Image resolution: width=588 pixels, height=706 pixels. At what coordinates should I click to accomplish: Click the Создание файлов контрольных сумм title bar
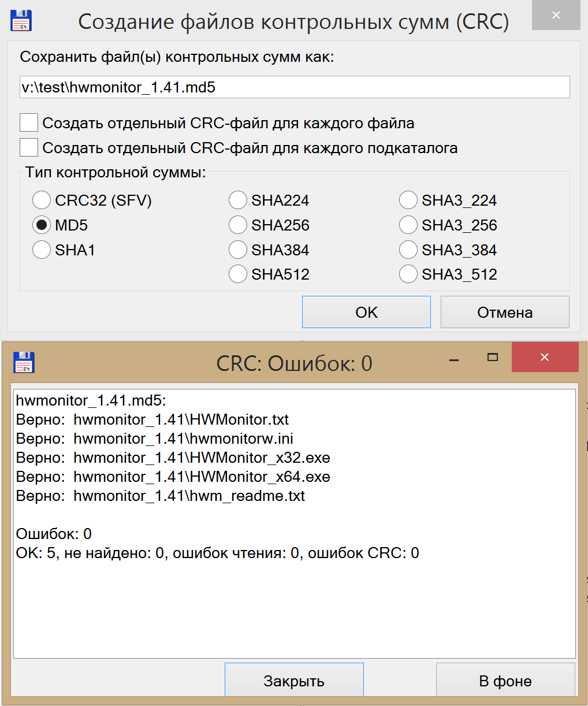point(293,21)
